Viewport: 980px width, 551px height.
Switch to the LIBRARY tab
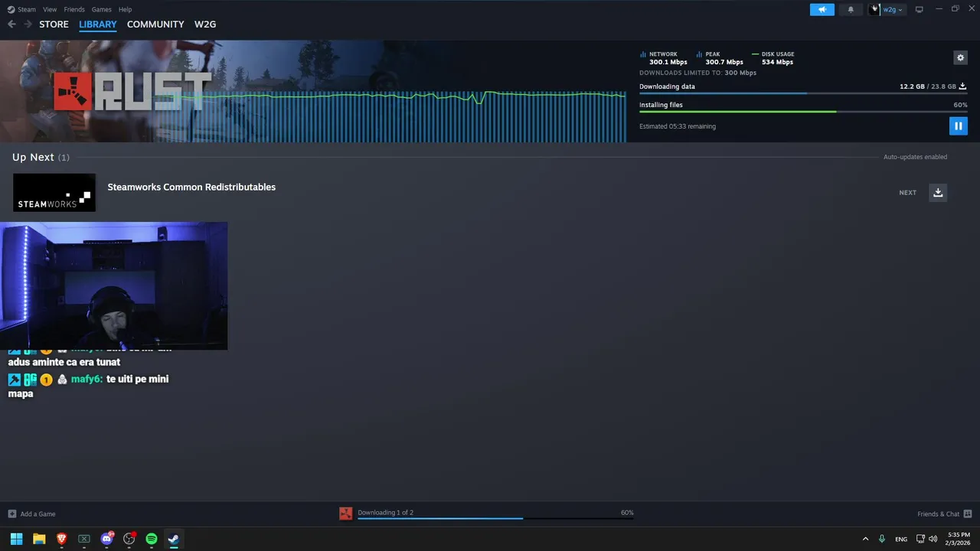98,24
